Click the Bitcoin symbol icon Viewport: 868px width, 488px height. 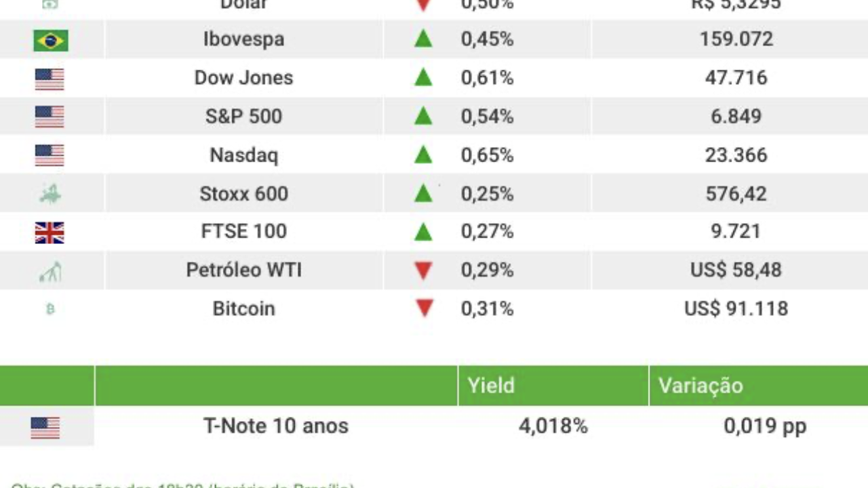50,309
